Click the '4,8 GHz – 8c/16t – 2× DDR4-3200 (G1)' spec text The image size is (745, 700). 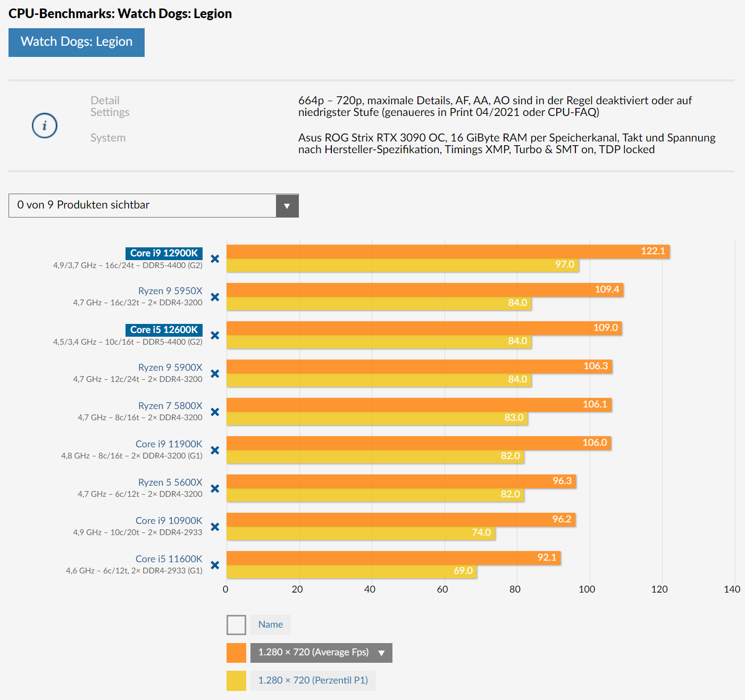[132, 456]
